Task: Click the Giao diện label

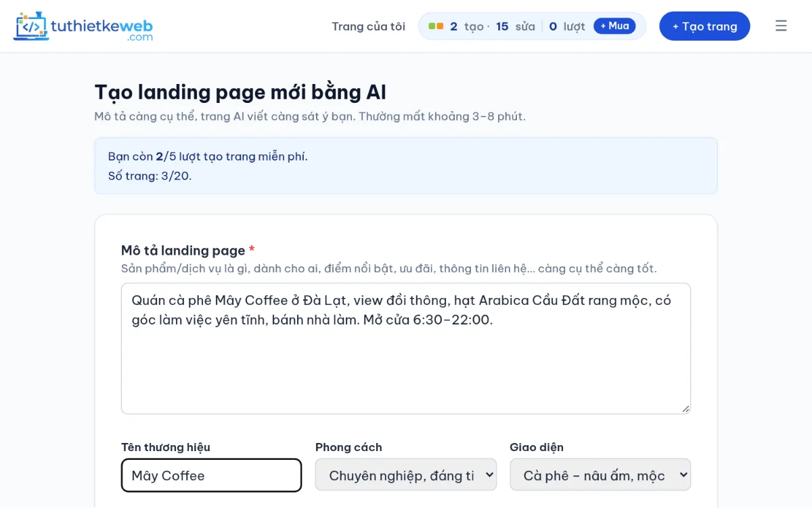Action: 537,447
